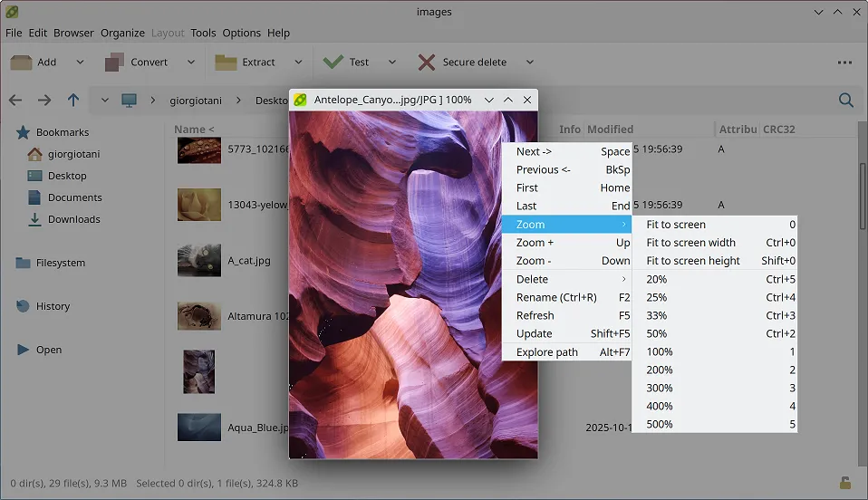Viewport: 868px width, 500px height.
Task: Open Downloads bookmark in sidebar
Action: pos(73,219)
